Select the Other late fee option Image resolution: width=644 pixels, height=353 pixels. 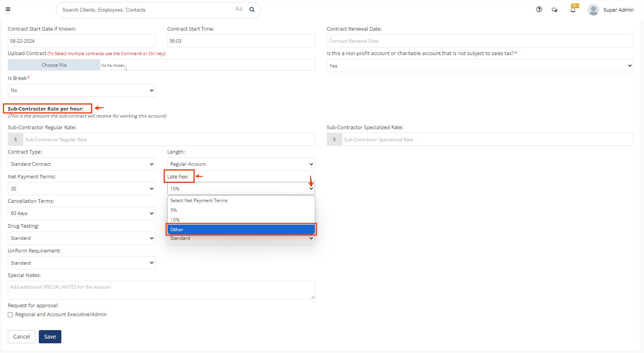241,230
